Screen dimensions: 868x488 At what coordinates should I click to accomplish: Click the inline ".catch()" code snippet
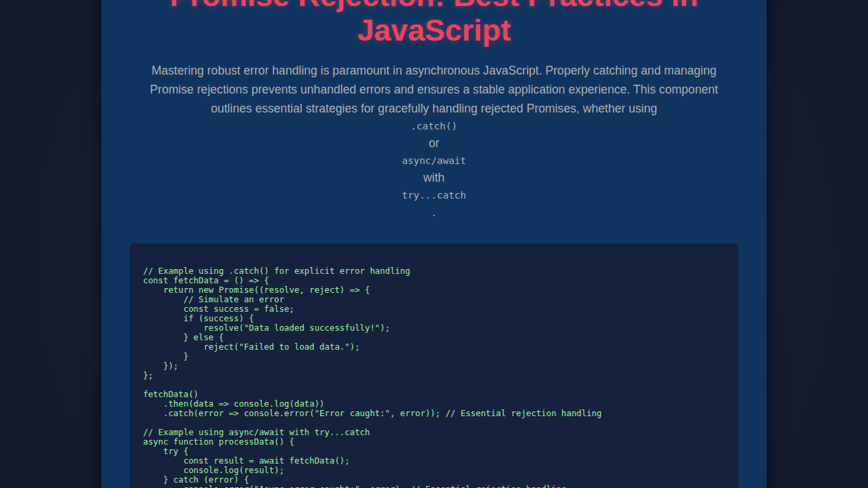click(x=433, y=126)
